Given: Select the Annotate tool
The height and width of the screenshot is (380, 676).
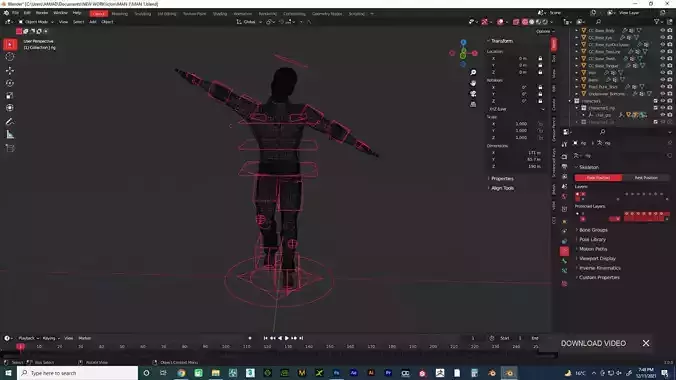Looking at the screenshot, I should coord(10,122).
